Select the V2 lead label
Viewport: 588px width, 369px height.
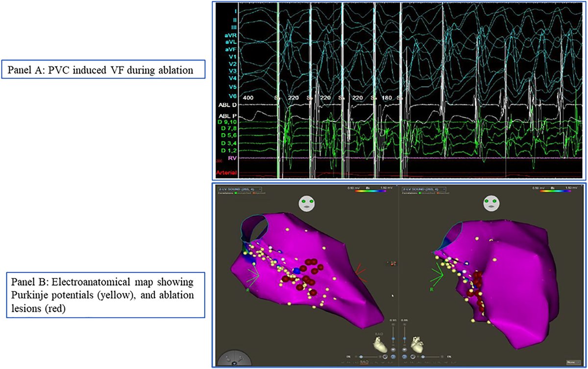click(232, 64)
